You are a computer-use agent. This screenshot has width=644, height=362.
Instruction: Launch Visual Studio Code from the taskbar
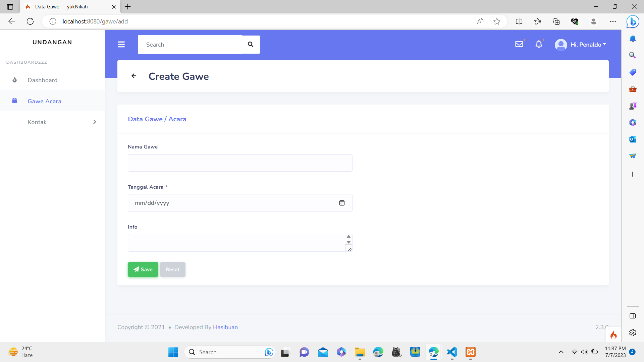click(x=452, y=352)
